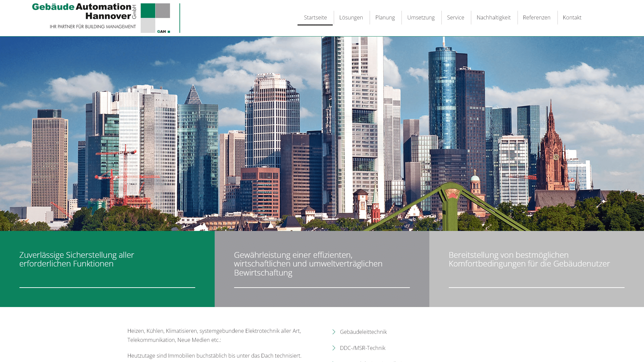
Task: Open the Referenzen page
Action: 537,17
